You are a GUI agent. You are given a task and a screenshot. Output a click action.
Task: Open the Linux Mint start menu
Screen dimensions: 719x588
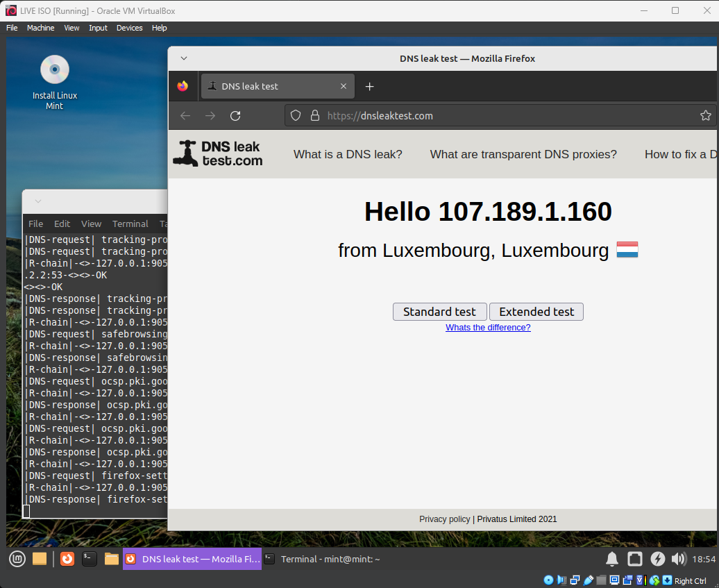17,559
